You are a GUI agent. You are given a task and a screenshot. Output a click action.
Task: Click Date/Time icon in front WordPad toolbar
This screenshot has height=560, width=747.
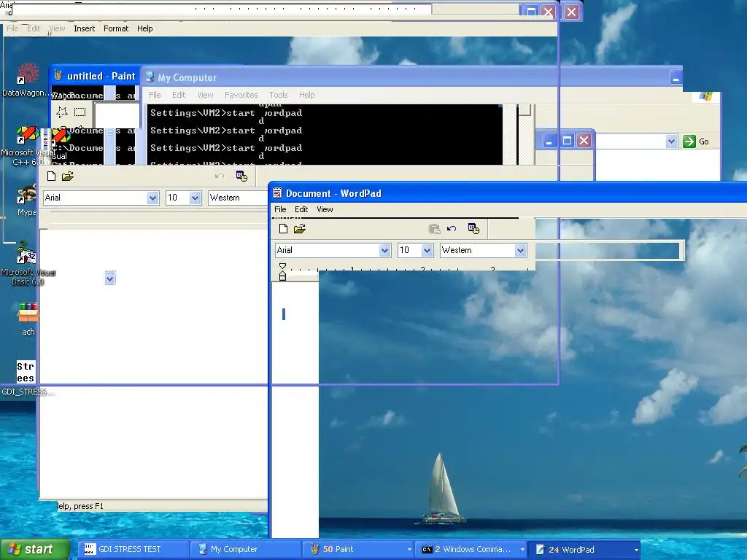pos(473,228)
